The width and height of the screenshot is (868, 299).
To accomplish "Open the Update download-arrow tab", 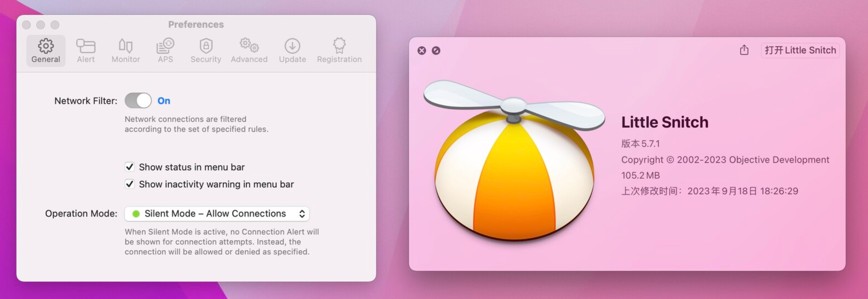I will point(292,51).
